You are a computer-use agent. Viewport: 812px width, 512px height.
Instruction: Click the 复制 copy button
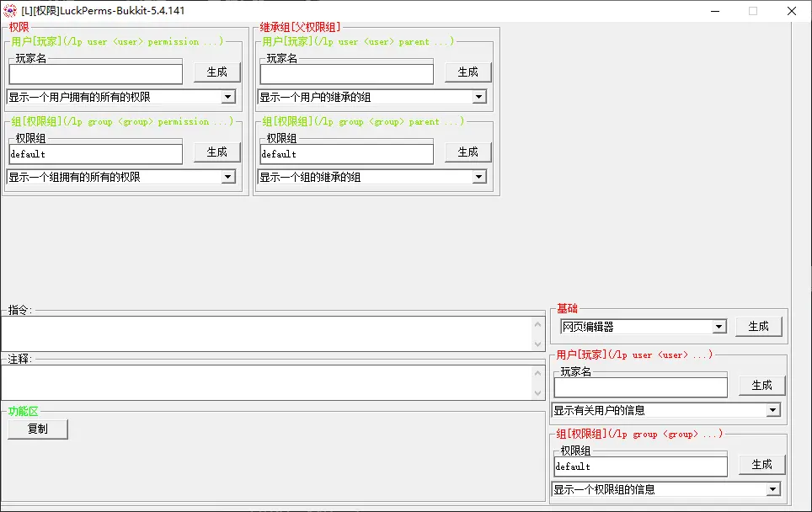tap(38, 429)
